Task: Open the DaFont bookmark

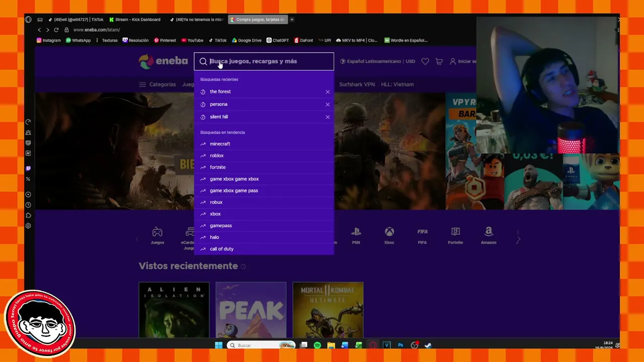Action: 303,40
